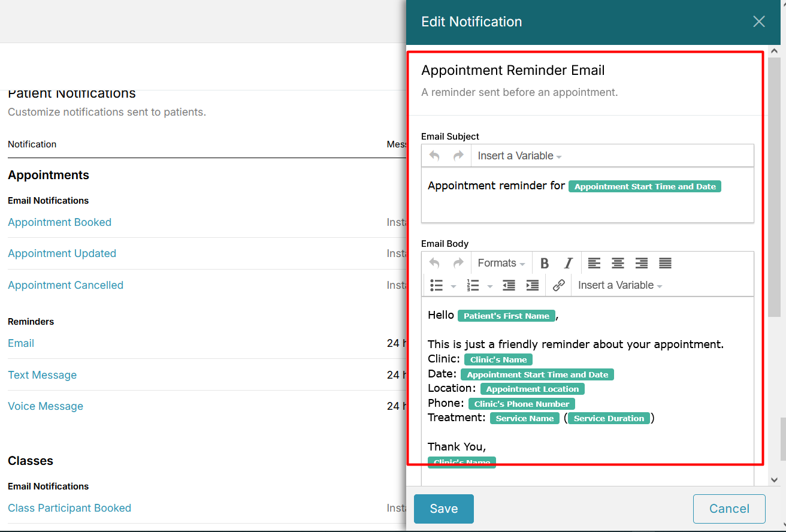Apply Bold formatting in Email Body
The height and width of the screenshot is (532, 786).
coord(544,263)
